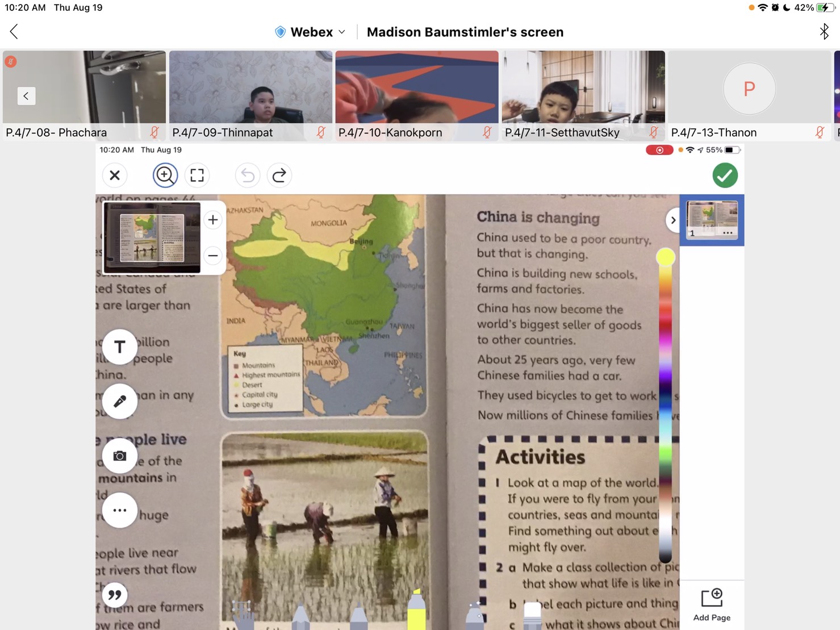Click the quotation mark caption button
The width and height of the screenshot is (840, 630).
pos(115,595)
